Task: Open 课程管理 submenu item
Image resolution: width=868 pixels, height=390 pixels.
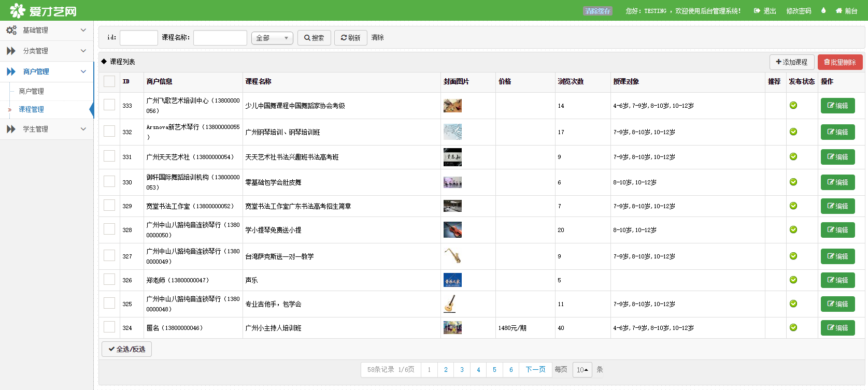Action: (32, 109)
